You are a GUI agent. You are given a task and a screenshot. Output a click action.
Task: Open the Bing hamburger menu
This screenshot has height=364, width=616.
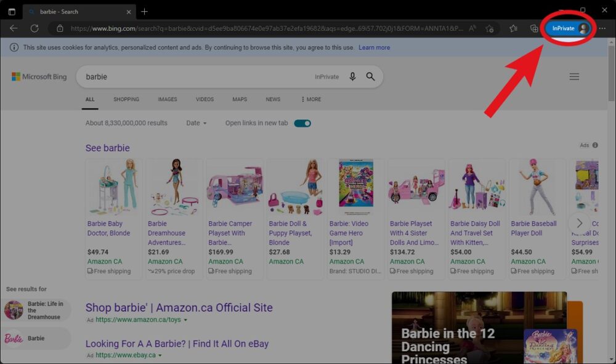(x=574, y=76)
